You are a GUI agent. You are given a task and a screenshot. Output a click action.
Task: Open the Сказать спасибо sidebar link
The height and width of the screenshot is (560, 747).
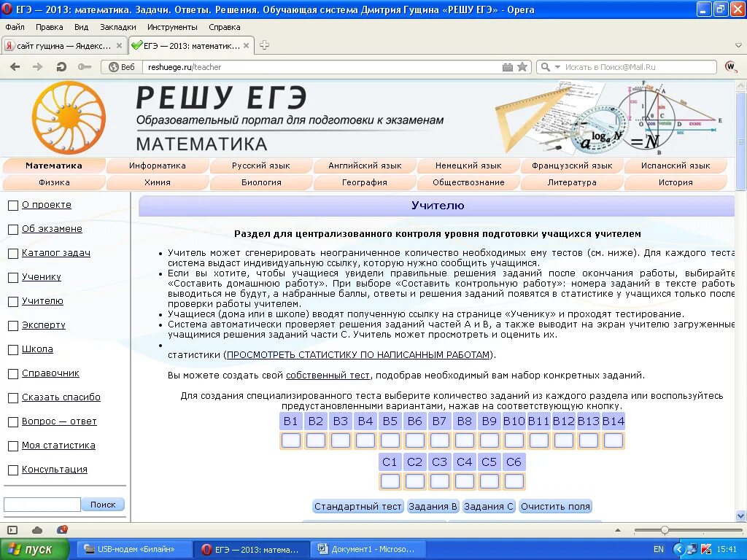(61, 397)
